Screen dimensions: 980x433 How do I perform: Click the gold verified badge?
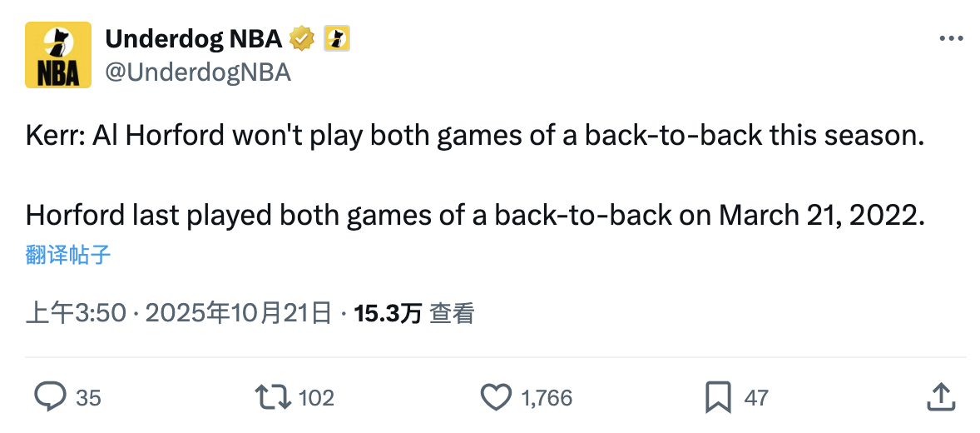coord(301,38)
